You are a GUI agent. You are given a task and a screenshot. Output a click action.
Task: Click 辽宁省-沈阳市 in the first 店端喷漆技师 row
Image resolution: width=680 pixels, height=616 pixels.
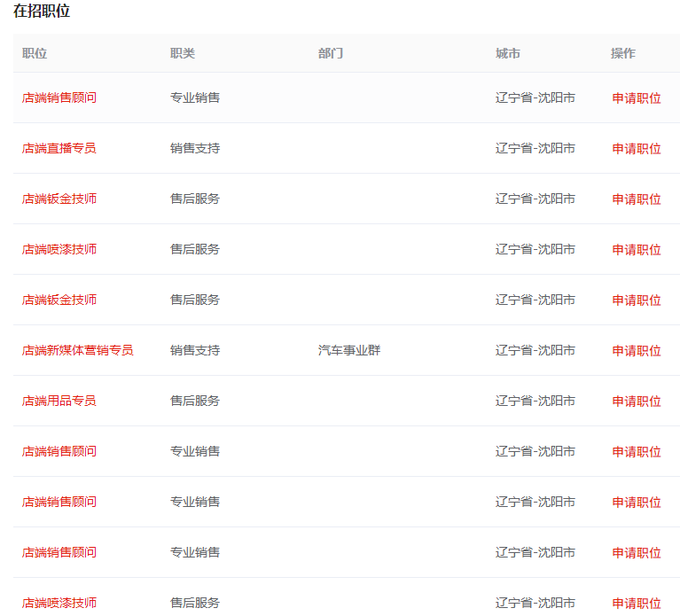(535, 250)
